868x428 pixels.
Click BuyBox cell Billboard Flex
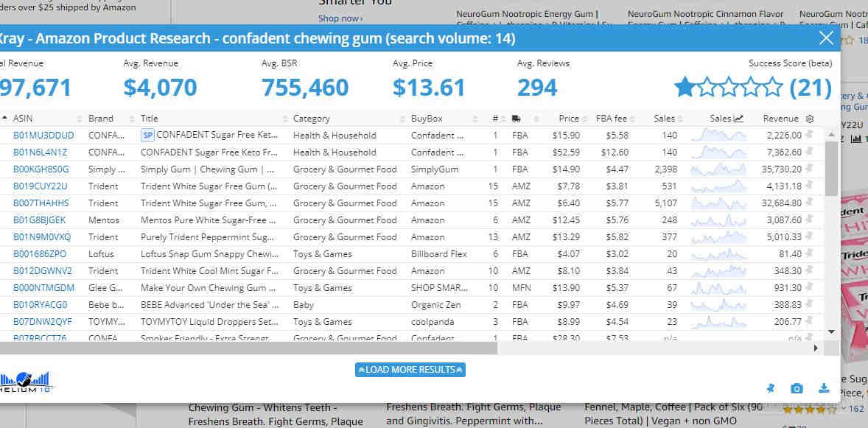[439, 253]
